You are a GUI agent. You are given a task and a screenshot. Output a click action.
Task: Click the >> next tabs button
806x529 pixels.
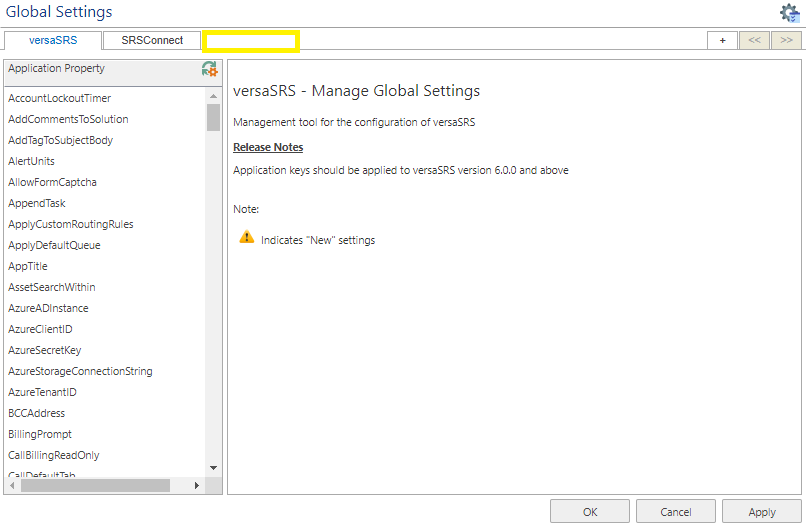click(786, 40)
